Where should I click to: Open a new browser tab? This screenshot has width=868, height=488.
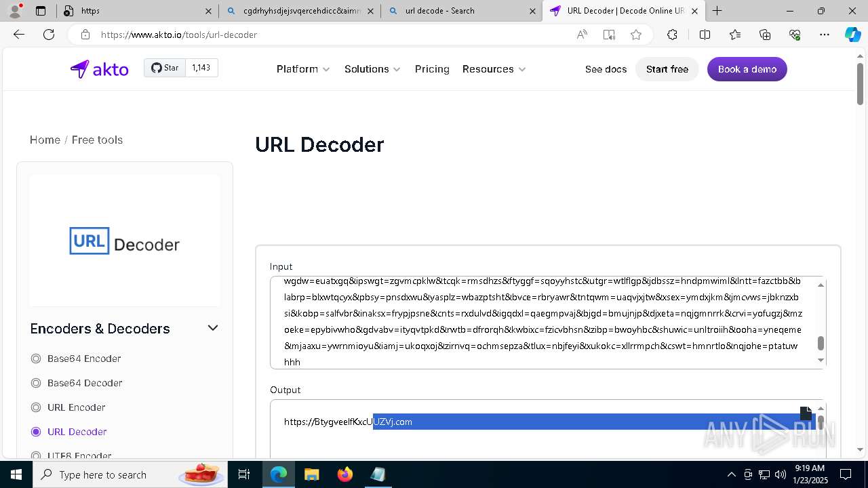pos(717,11)
